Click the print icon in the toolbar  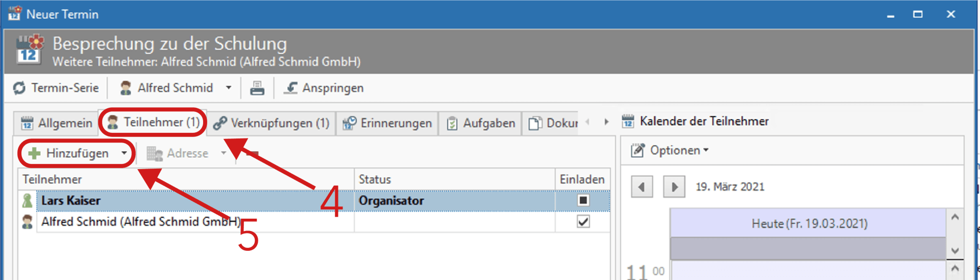click(257, 88)
